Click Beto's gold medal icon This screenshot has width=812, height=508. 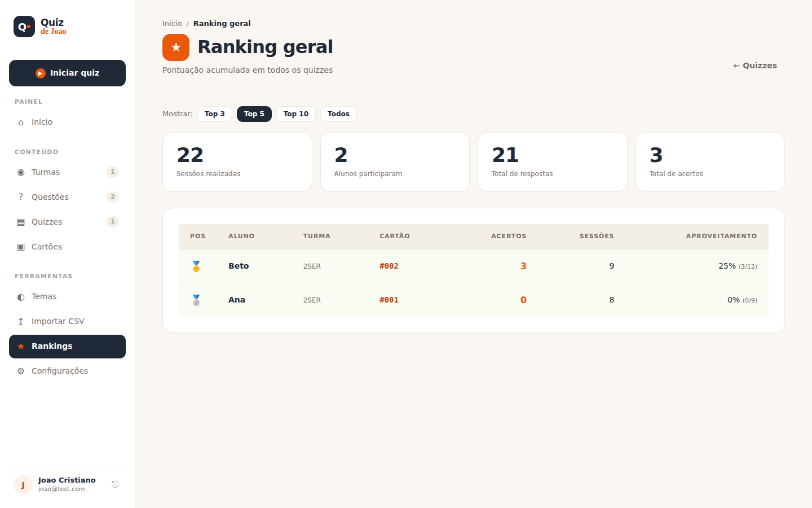click(196, 266)
